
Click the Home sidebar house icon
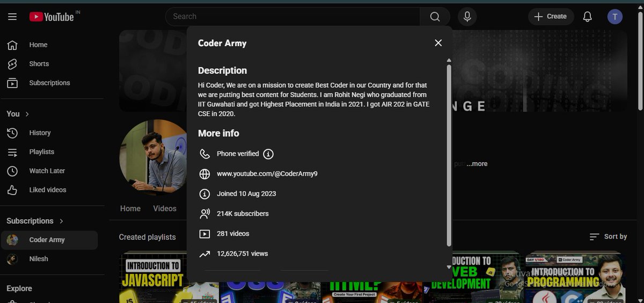12,45
